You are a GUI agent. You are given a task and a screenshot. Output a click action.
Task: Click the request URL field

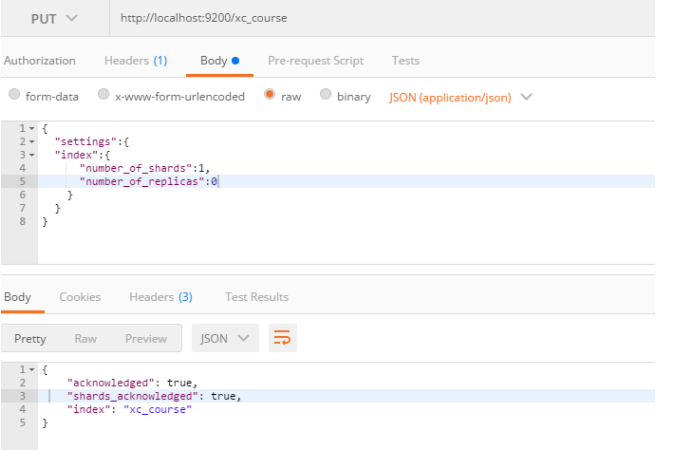click(382, 18)
